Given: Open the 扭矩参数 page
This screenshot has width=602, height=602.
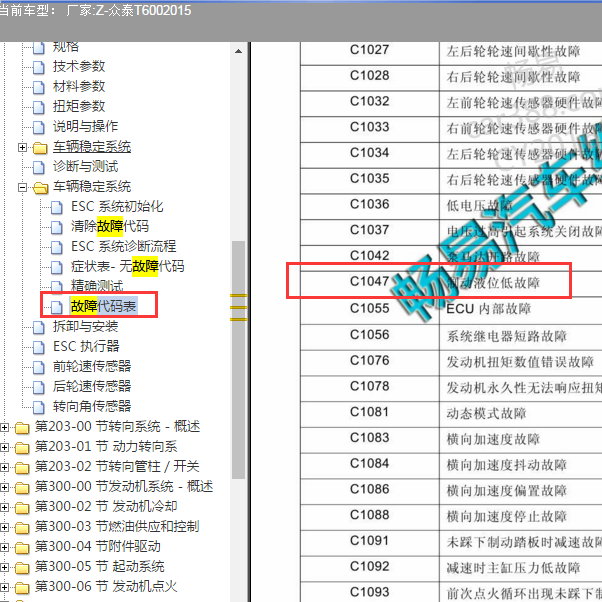Looking at the screenshot, I should tap(79, 106).
